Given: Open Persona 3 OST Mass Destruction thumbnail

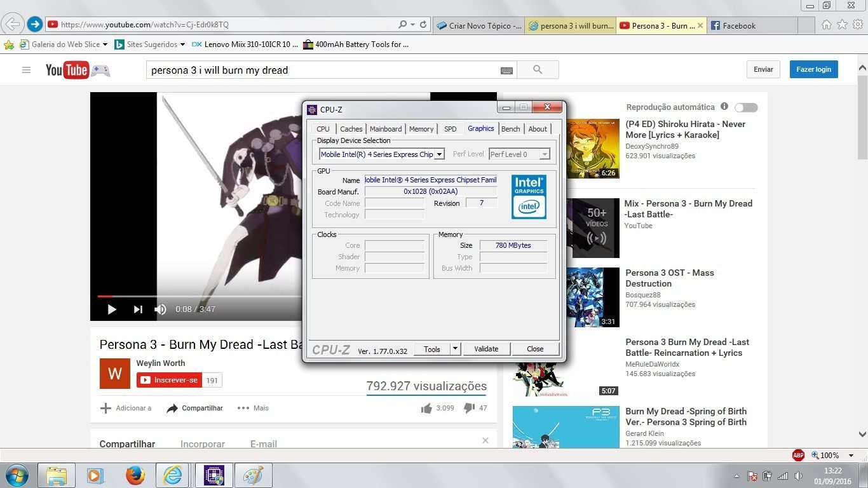Looking at the screenshot, I should (x=593, y=297).
